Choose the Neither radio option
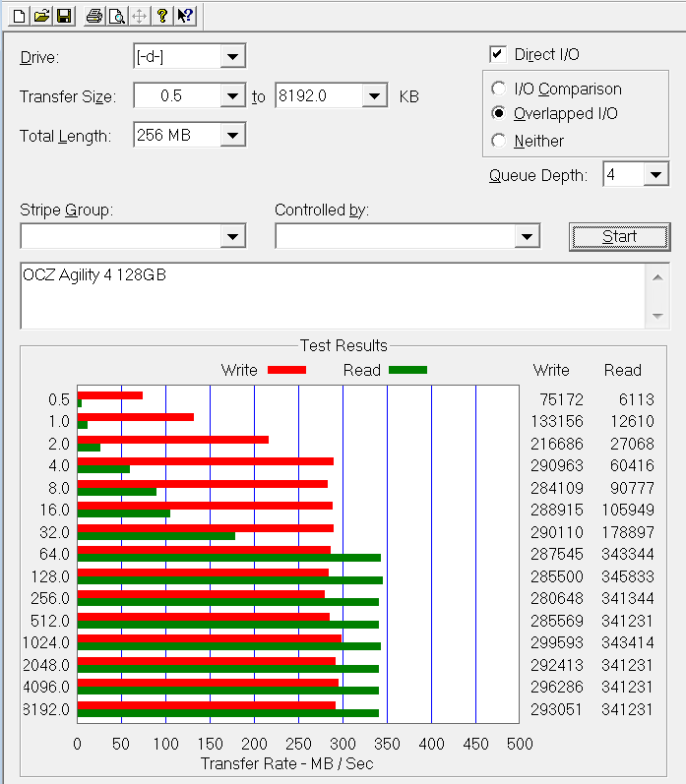Image resolution: width=686 pixels, height=784 pixels. click(498, 141)
